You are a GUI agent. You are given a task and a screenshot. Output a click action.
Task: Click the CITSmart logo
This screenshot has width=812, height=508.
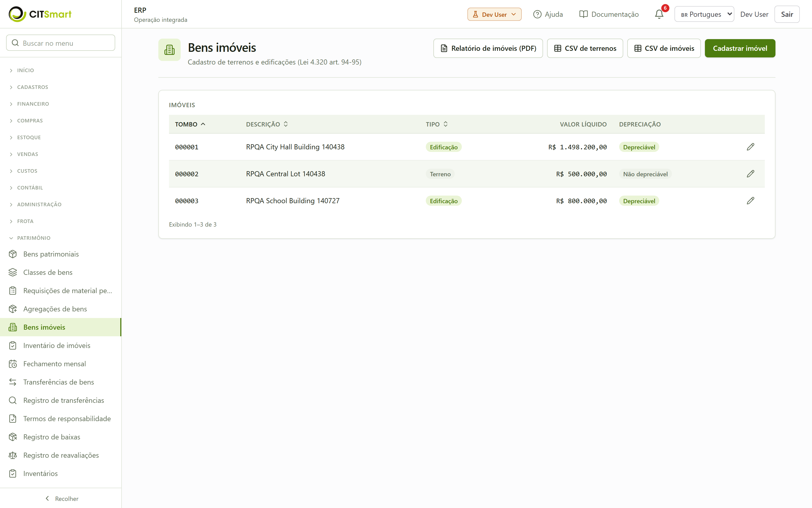[40, 14]
